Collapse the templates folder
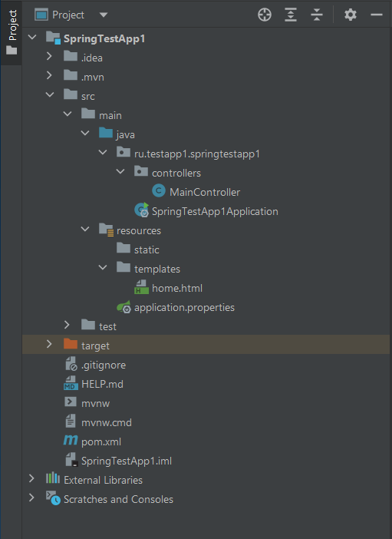 coord(102,267)
